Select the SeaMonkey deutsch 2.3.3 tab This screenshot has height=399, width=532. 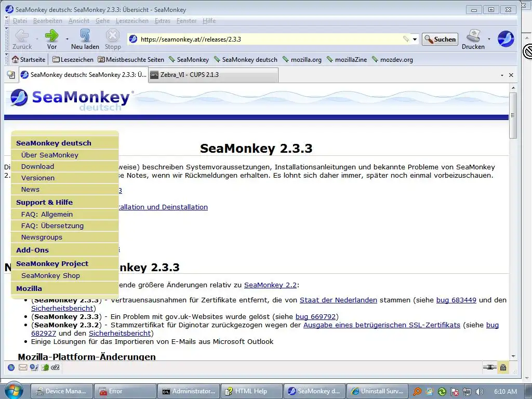point(84,75)
